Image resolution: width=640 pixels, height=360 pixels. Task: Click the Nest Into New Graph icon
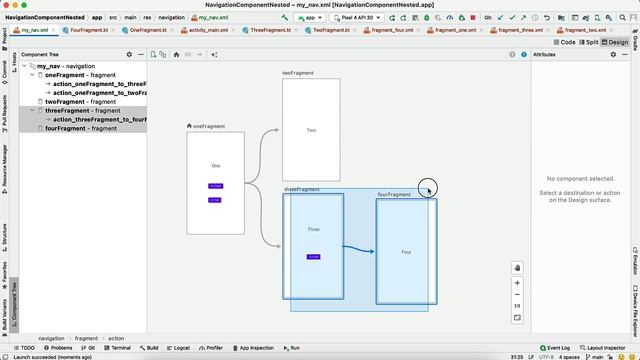pos(163,54)
